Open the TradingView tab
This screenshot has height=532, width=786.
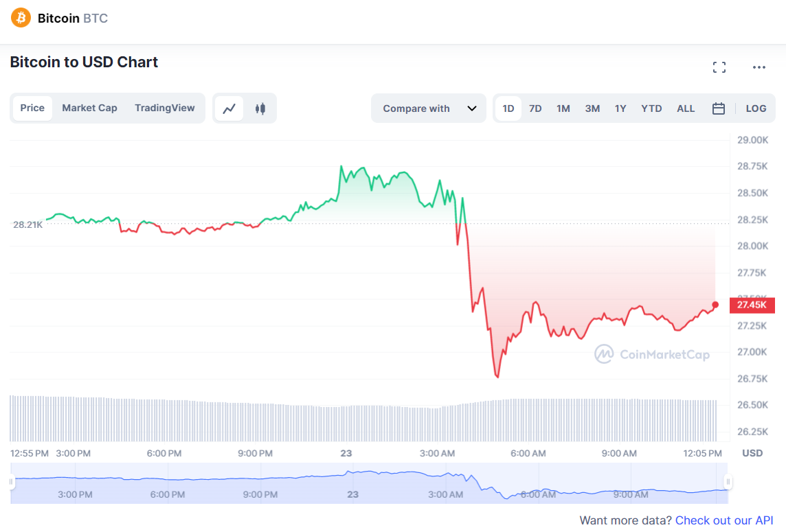165,108
